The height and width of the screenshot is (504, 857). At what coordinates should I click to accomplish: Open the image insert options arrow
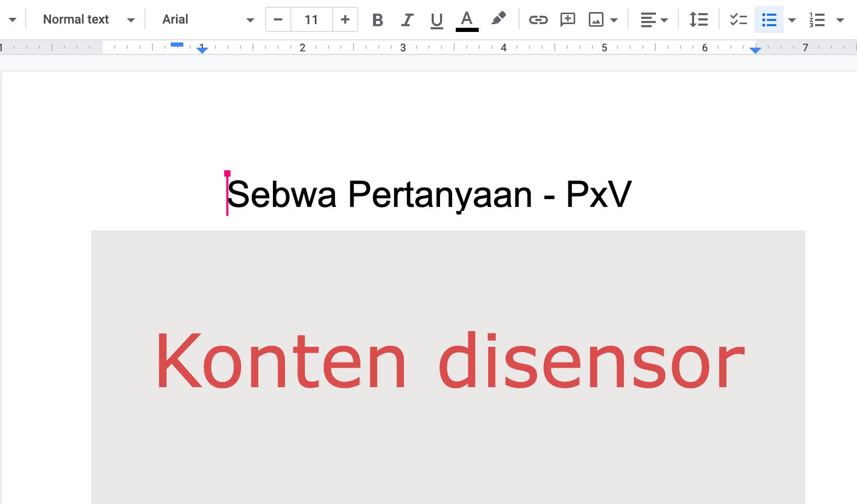613,20
